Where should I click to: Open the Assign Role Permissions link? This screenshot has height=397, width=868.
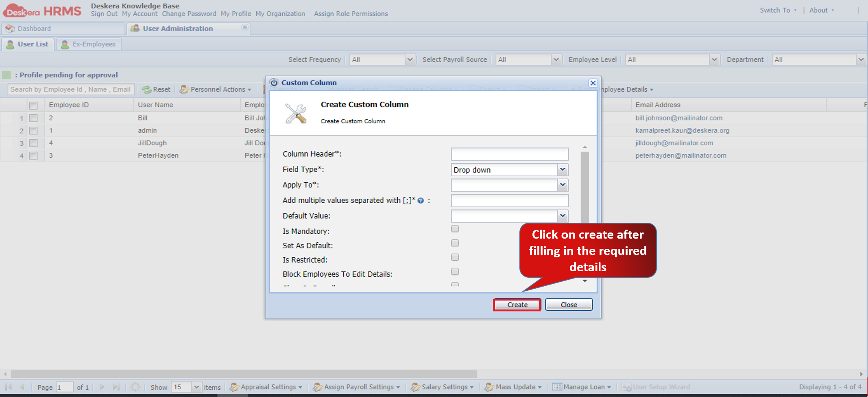coord(351,14)
